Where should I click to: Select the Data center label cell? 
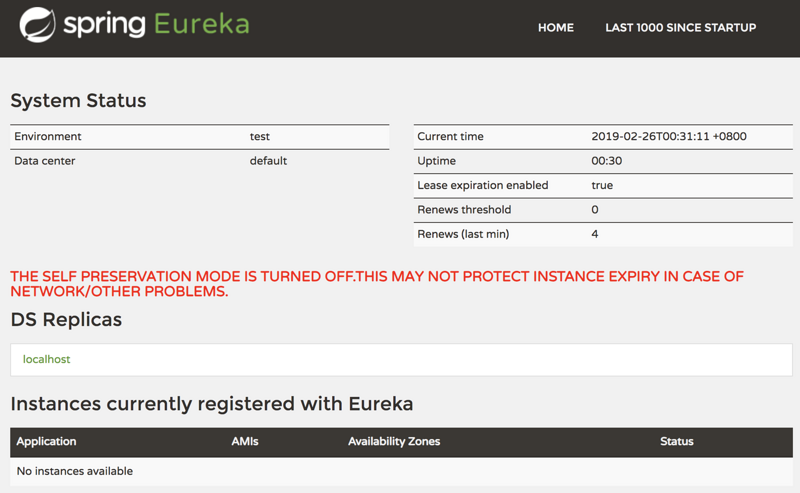(x=44, y=161)
